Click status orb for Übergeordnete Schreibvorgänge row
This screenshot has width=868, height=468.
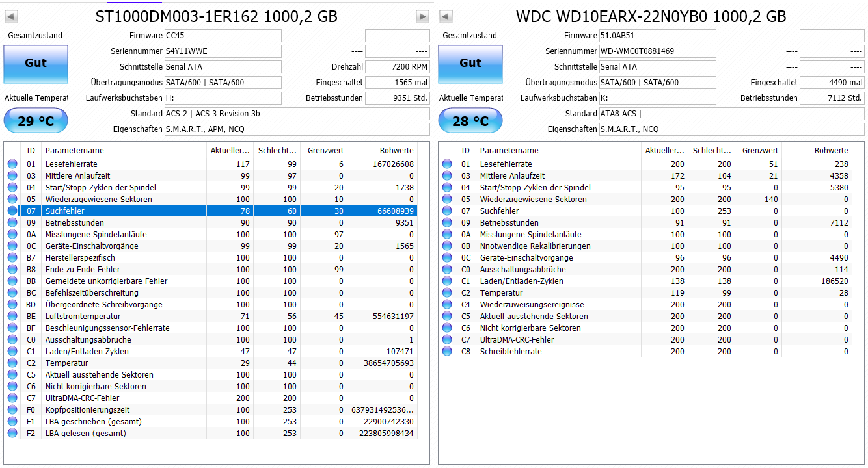pyautogui.click(x=12, y=305)
